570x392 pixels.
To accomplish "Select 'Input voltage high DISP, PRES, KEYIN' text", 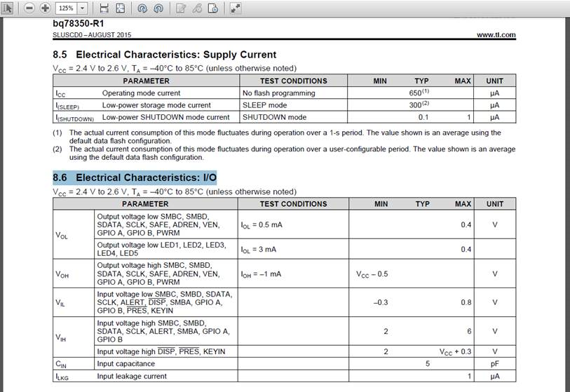I will (x=161, y=351).
